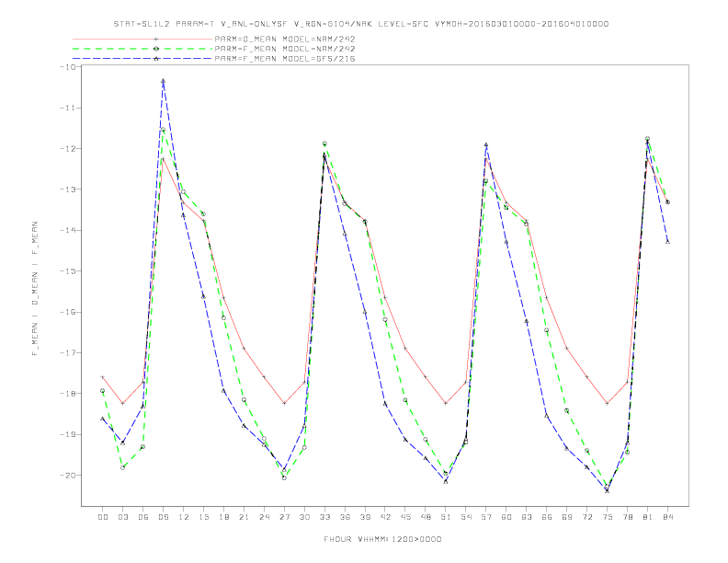Click the x-axis tick label 63

pyautogui.click(x=527, y=517)
